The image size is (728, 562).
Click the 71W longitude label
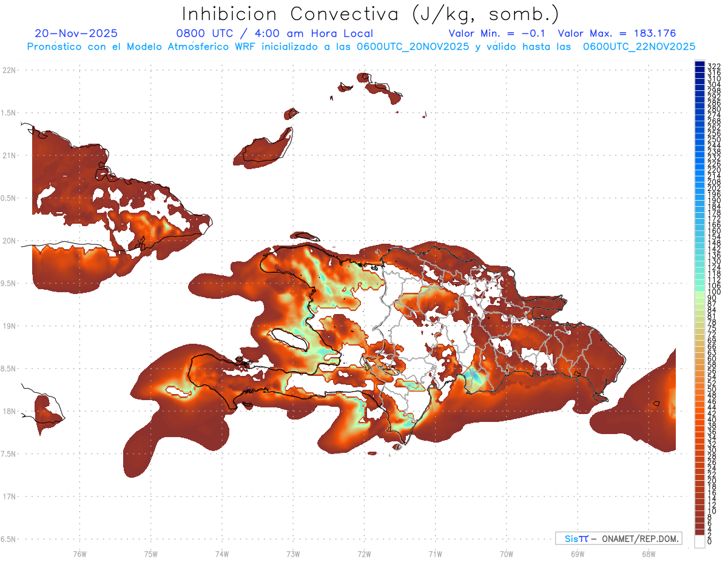click(x=435, y=554)
